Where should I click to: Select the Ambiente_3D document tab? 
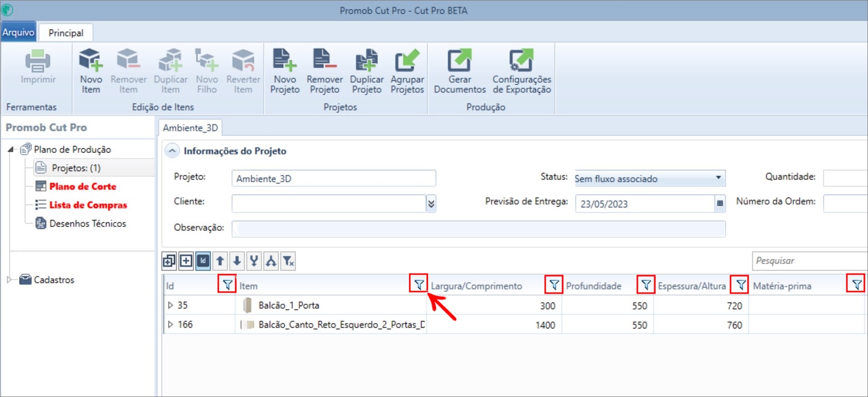pyautogui.click(x=190, y=128)
